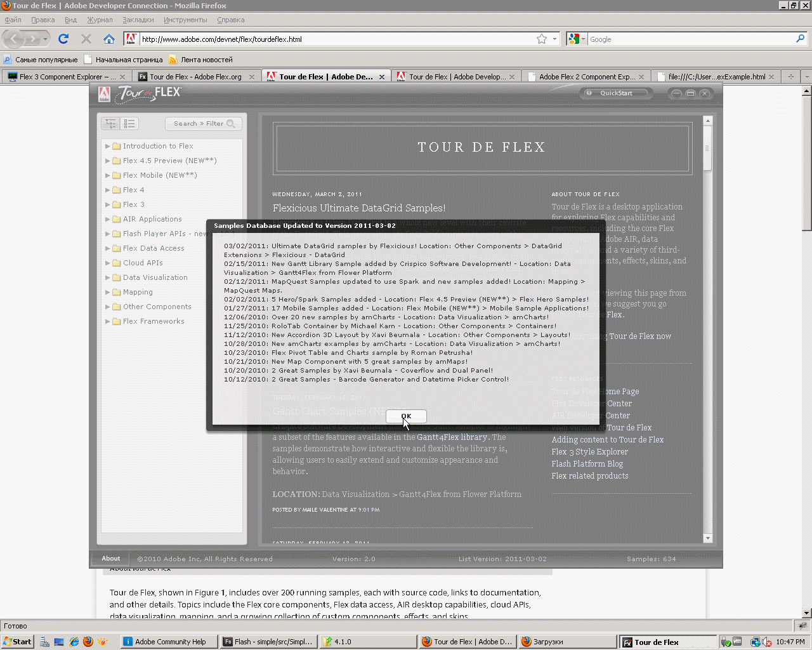812x650 pixels.
Task: Open the Закладки menu
Action: [138, 20]
